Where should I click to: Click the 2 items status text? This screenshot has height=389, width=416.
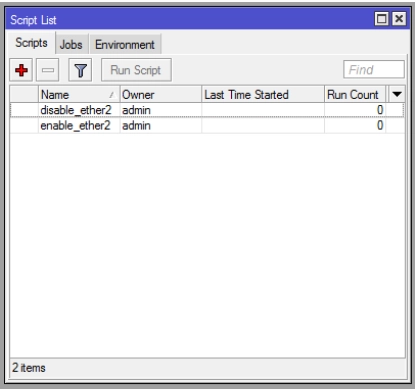(29, 368)
